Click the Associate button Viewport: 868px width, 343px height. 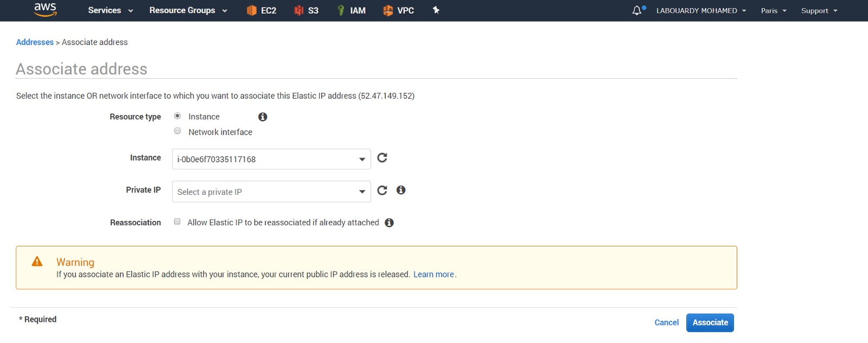click(x=710, y=322)
